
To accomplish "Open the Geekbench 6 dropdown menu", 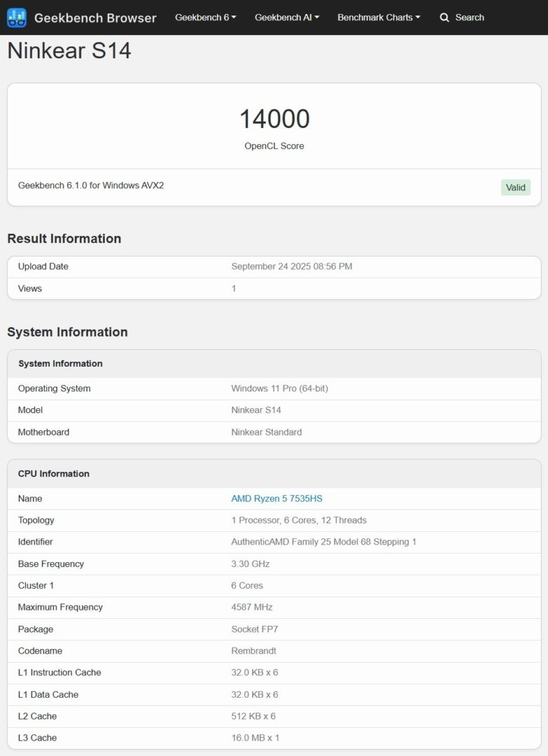I will 205,18.
